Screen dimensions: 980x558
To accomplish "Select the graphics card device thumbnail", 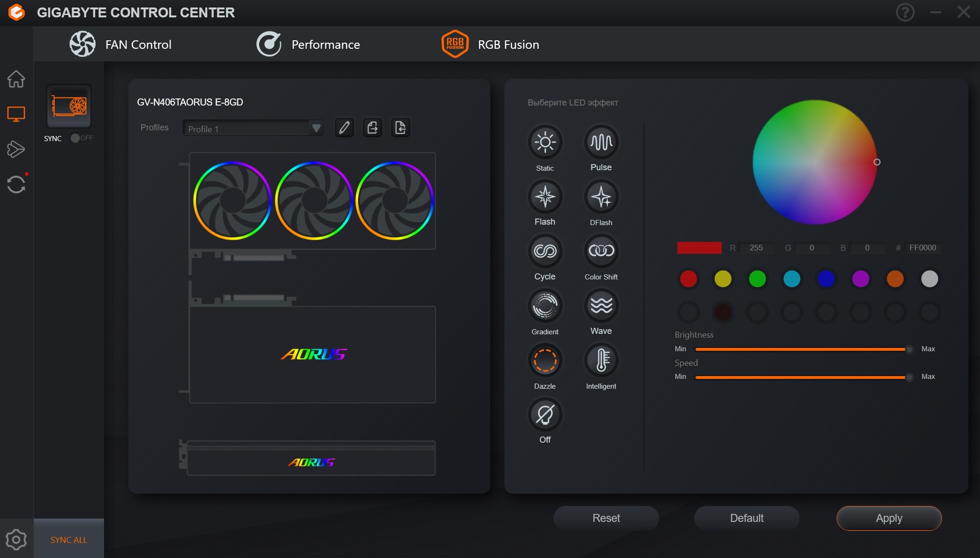I will pyautogui.click(x=68, y=106).
